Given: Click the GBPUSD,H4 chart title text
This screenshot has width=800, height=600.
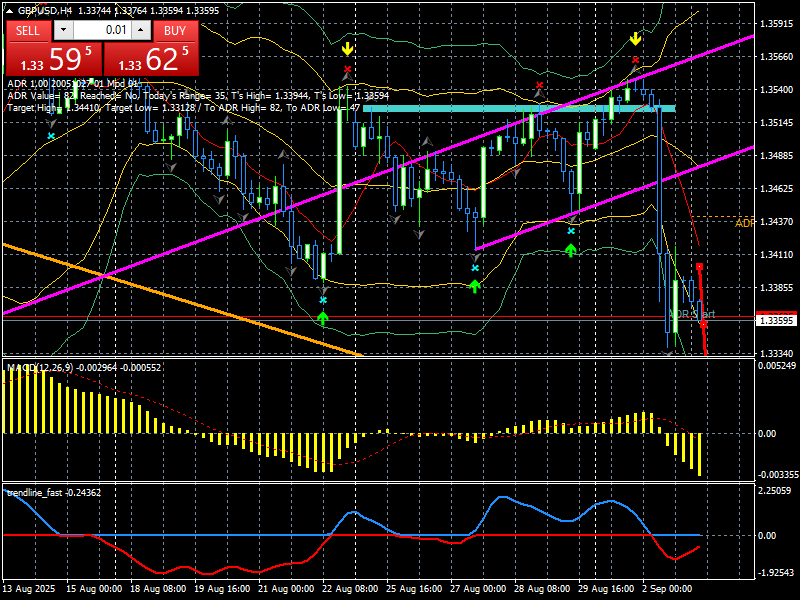Looking at the screenshot, I should click(47, 10).
